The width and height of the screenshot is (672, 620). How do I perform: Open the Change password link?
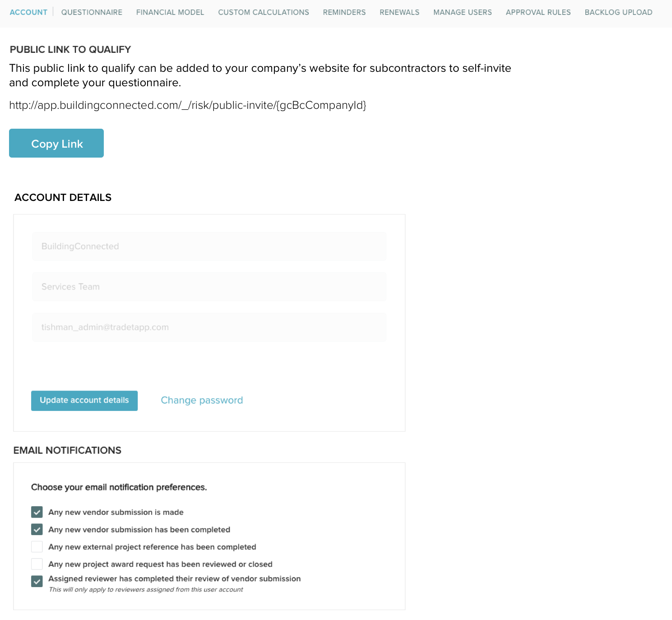202,401
